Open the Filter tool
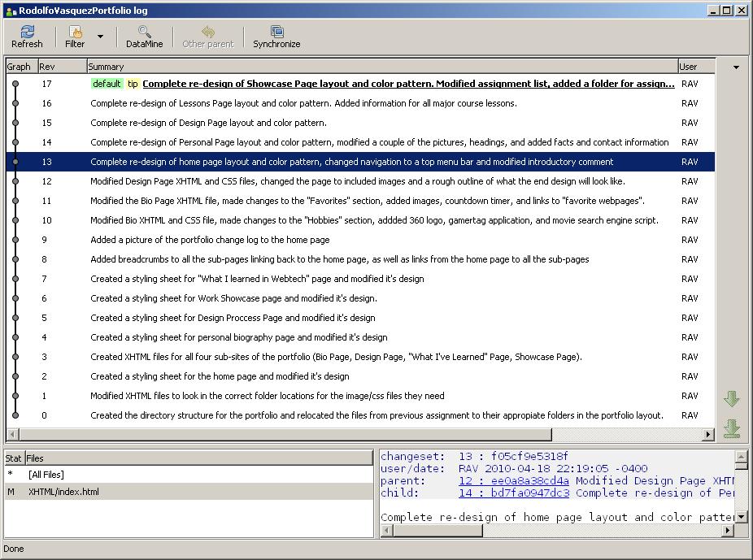Screen dimensions: 753x560 pyautogui.click(x=75, y=37)
